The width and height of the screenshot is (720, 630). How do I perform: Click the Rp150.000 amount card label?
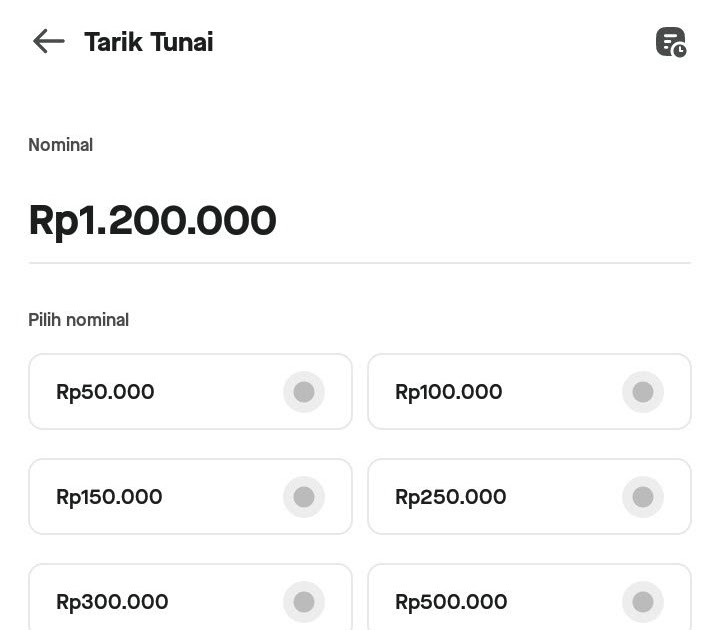point(109,497)
